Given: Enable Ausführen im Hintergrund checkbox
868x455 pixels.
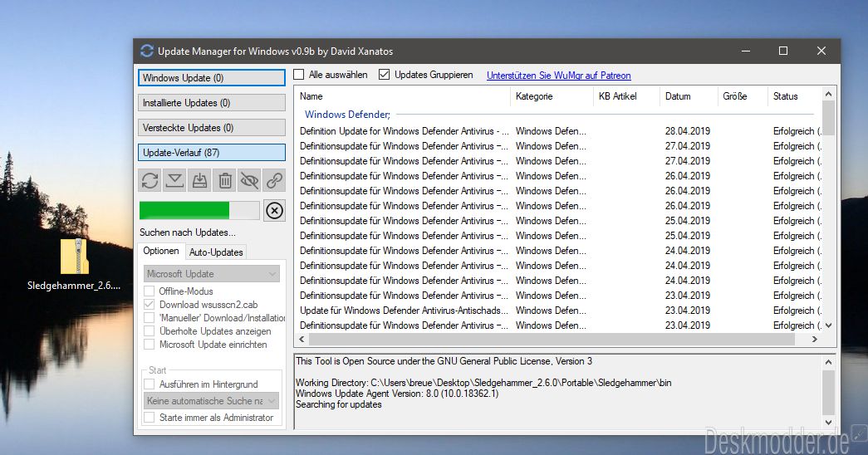Looking at the screenshot, I should [149, 384].
